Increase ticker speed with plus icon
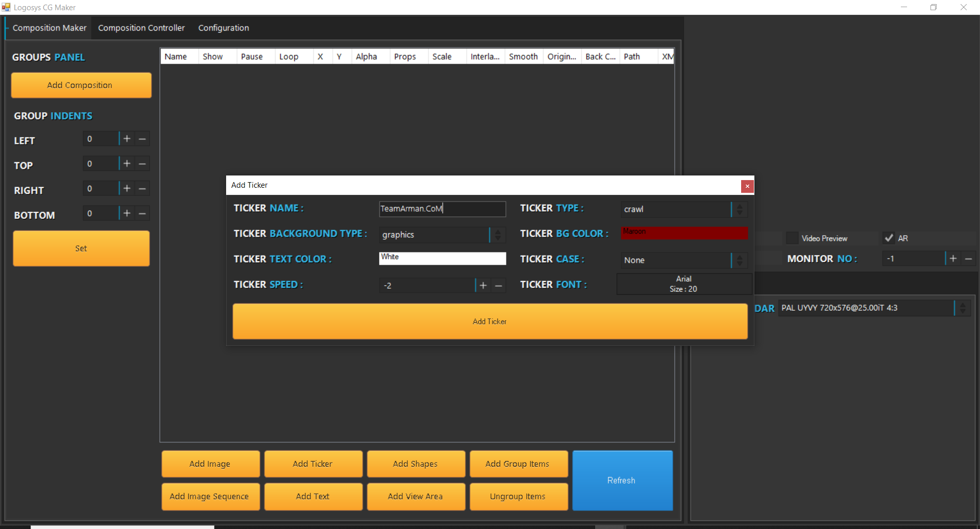The image size is (980, 529). (x=483, y=286)
